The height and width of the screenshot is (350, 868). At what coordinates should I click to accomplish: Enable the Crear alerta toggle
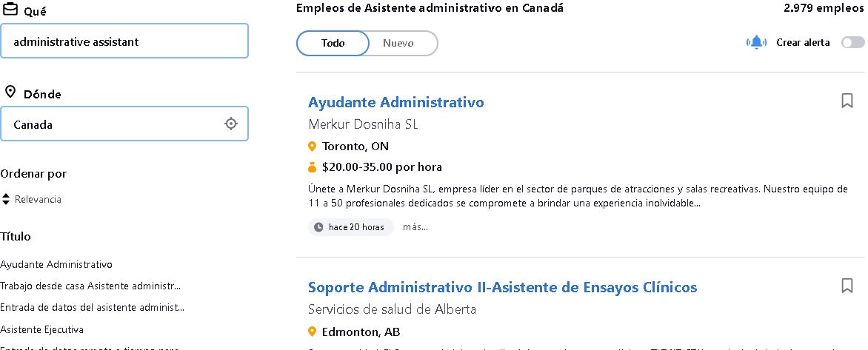click(852, 43)
